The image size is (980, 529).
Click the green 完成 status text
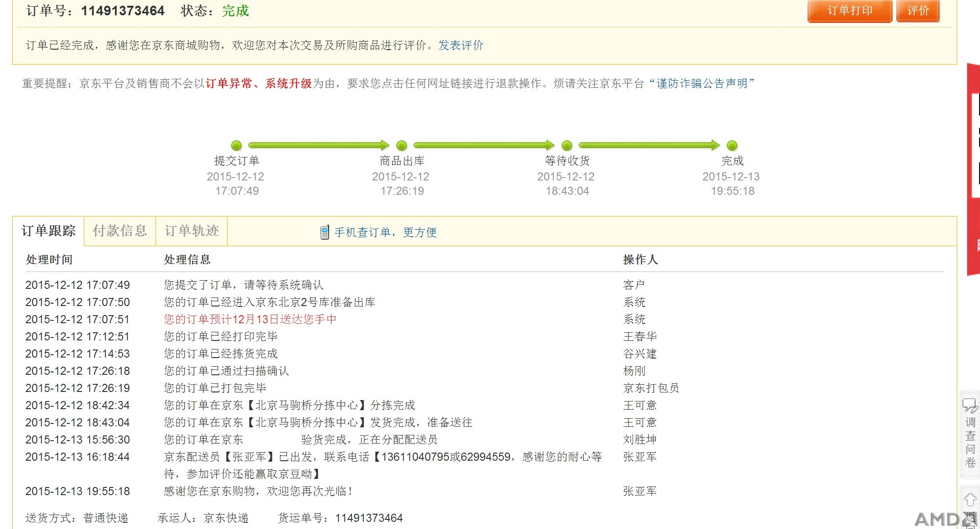[x=235, y=11]
